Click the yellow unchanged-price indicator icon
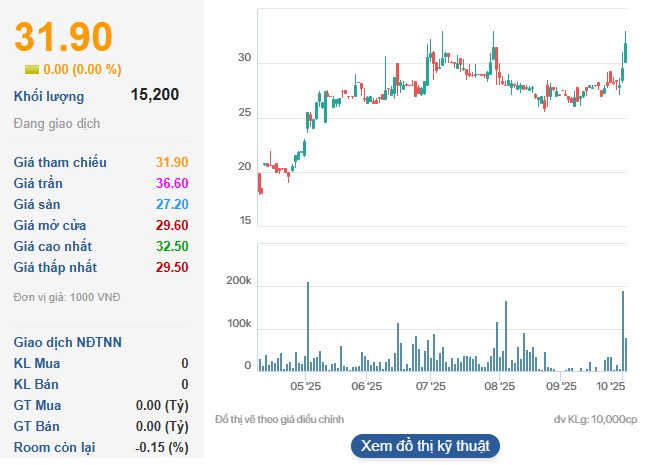 (32, 70)
